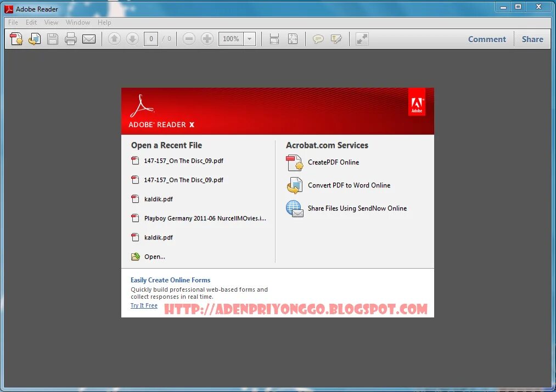The height and width of the screenshot is (392, 556).
Task: Close the Adobe Reader window
Action: pos(538,7)
